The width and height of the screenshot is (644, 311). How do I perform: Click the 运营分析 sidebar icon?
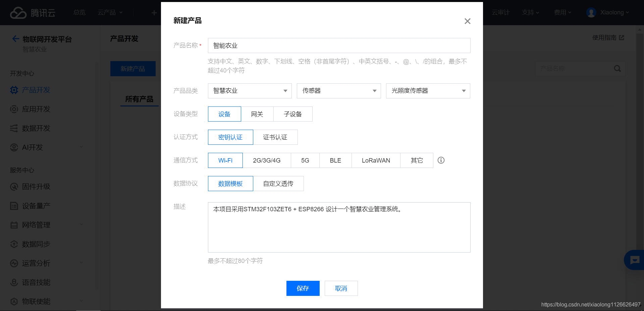[x=14, y=263]
